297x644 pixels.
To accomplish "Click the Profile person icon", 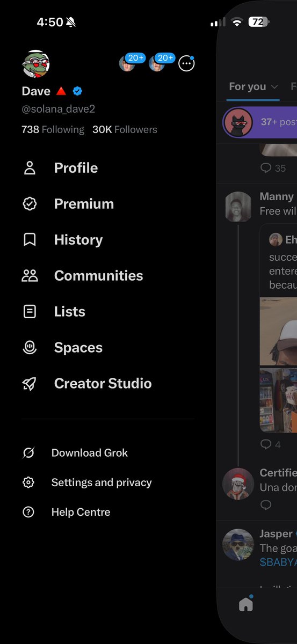I will click(30, 168).
